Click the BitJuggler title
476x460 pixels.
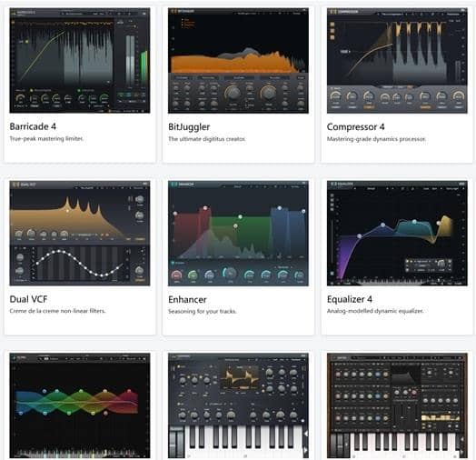pyautogui.click(x=189, y=126)
